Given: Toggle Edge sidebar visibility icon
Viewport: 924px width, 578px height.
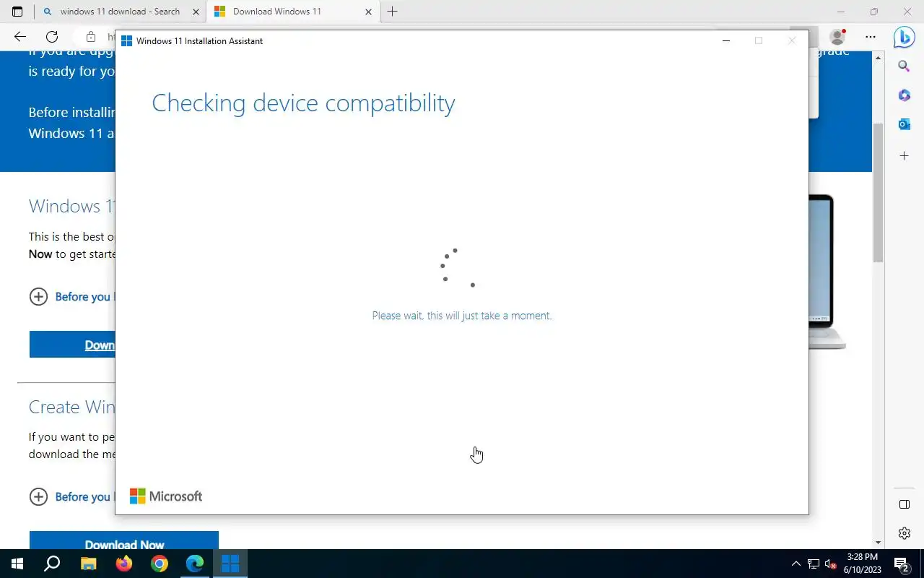Looking at the screenshot, I should 904,504.
